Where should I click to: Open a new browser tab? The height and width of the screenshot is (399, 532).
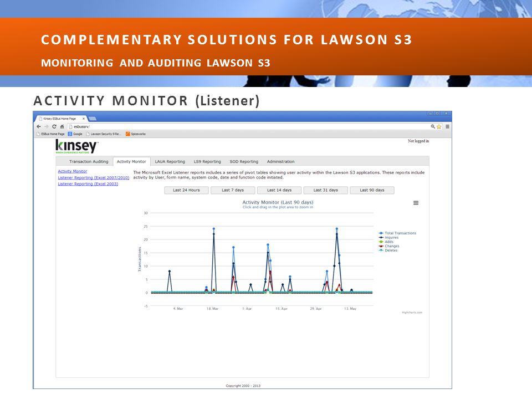click(93, 119)
